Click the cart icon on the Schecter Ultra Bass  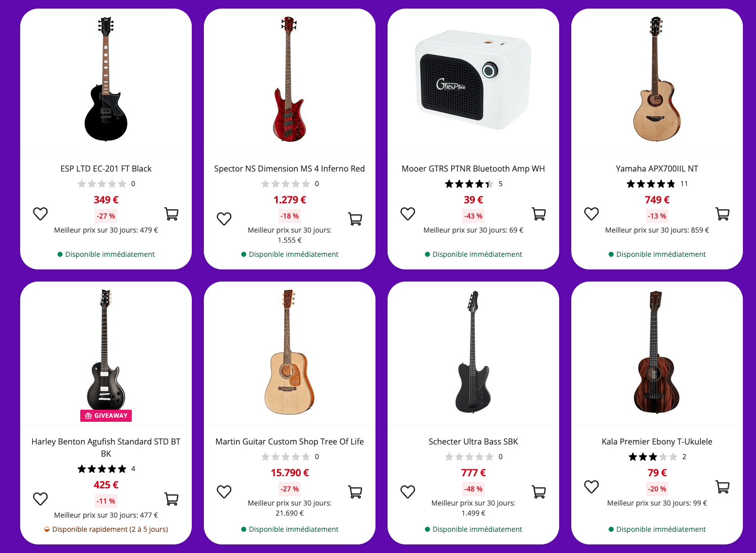point(539,491)
